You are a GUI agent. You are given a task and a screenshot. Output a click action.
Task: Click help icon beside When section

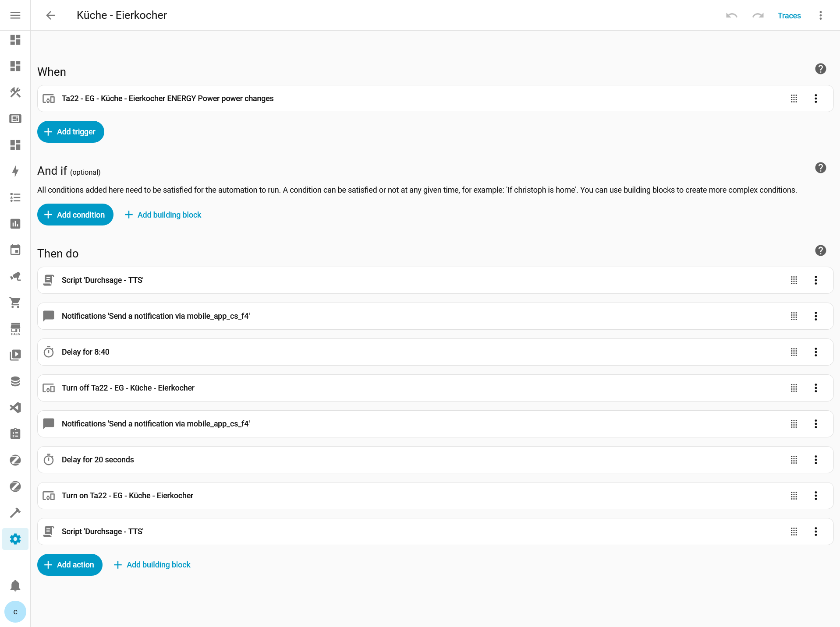coord(820,69)
